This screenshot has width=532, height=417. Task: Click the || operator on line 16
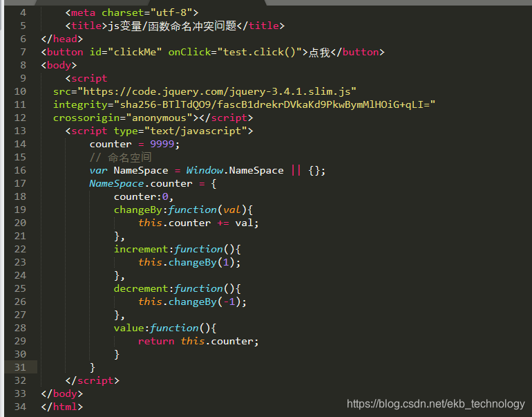click(296, 170)
